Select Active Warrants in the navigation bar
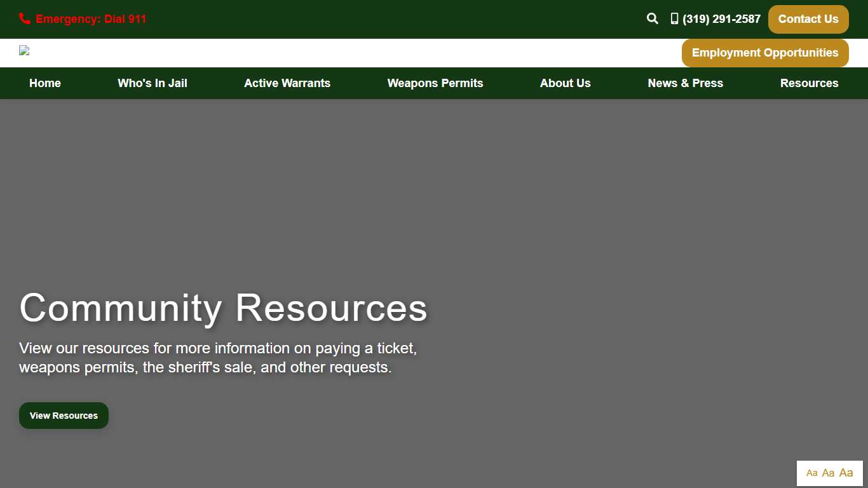This screenshot has width=868, height=488. pyautogui.click(x=287, y=83)
